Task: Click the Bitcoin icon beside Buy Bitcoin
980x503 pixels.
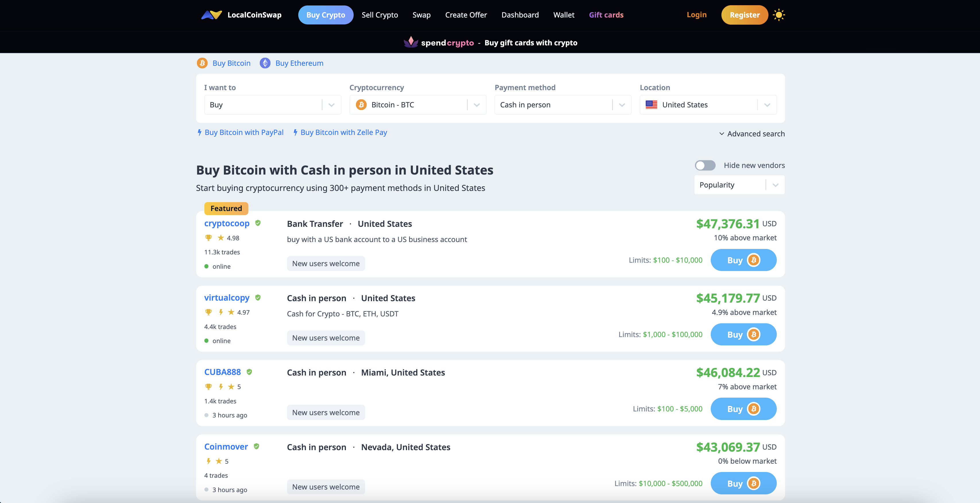Action: (202, 63)
